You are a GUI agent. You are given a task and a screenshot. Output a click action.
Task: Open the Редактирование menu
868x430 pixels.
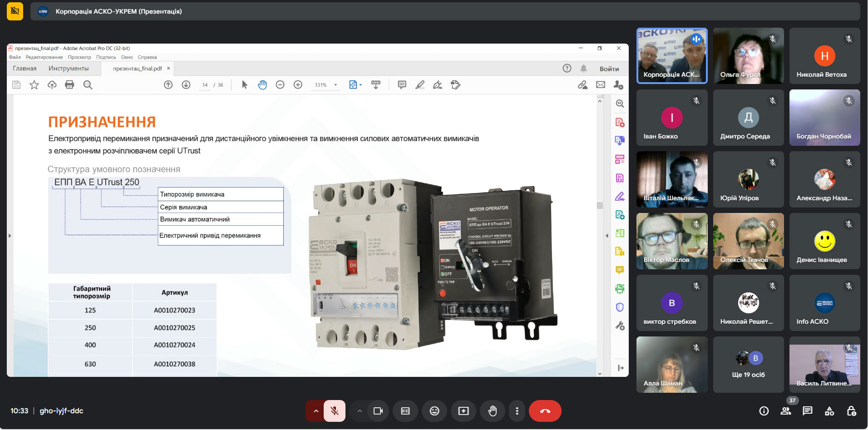(x=44, y=57)
